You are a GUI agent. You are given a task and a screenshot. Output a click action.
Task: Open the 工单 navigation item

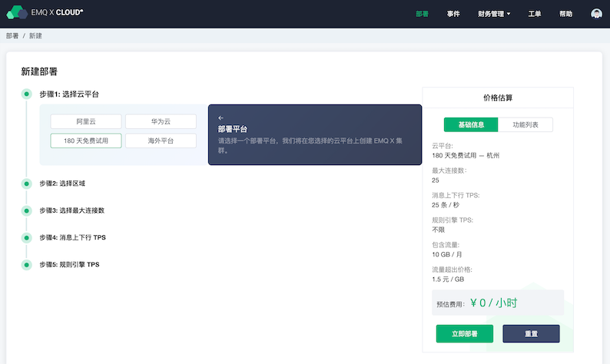tap(535, 14)
